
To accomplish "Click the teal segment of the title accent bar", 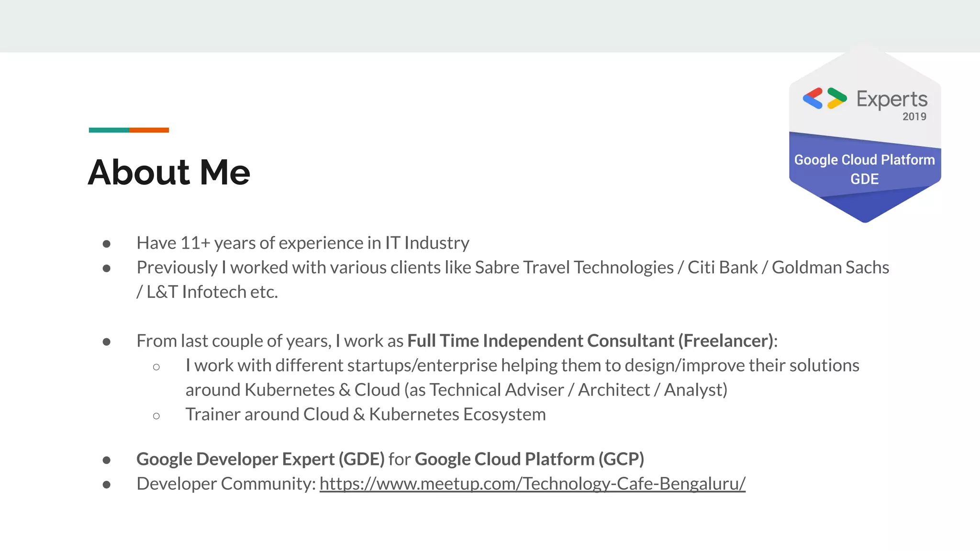I will pos(109,130).
